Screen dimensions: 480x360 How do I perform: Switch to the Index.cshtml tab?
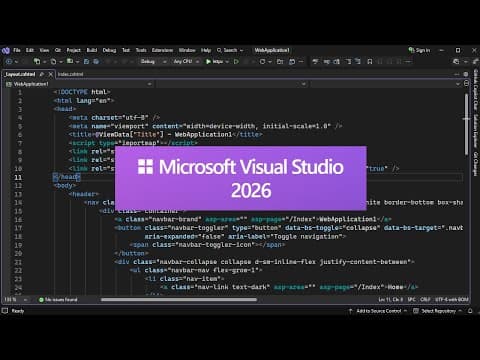[x=70, y=74]
